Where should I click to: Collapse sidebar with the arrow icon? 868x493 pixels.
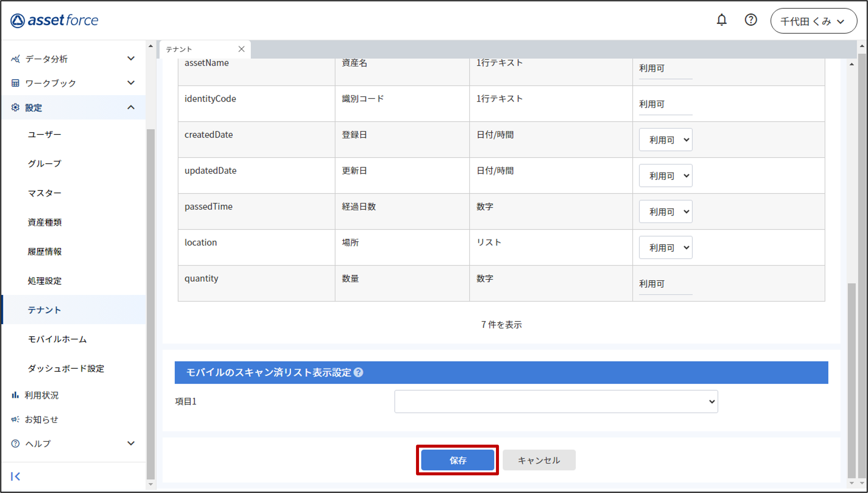coord(16,476)
